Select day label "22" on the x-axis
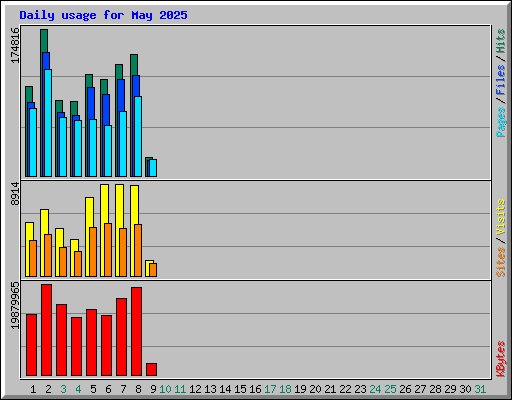Image resolution: width=512 pixels, height=400 pixels. pyautogui.click(x=345, y=389)
